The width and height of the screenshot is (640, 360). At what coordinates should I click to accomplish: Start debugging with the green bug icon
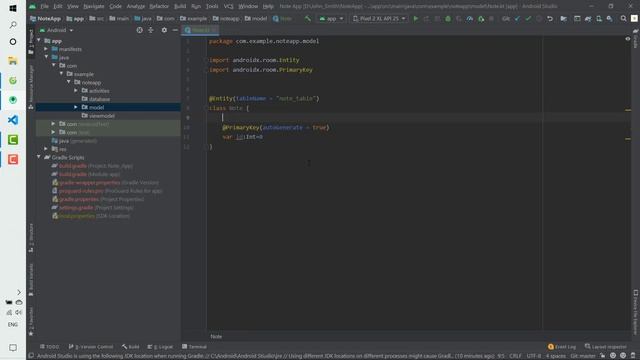(x=448, y=19)
